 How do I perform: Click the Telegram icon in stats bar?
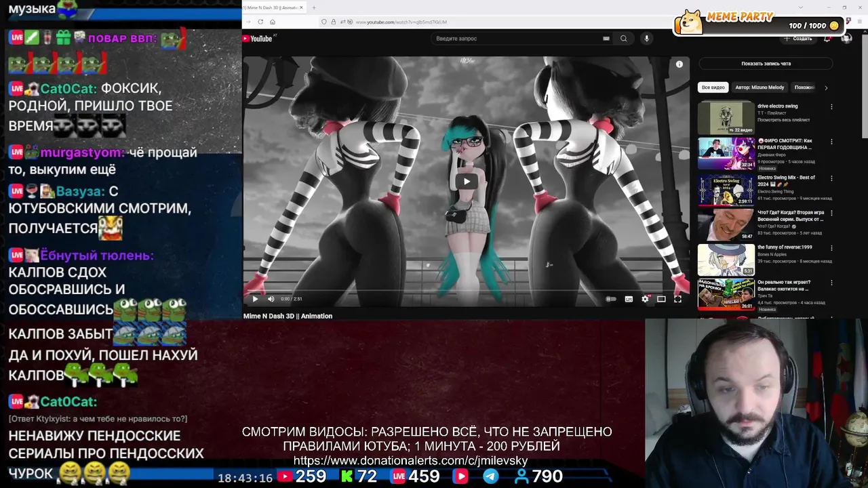490,476
